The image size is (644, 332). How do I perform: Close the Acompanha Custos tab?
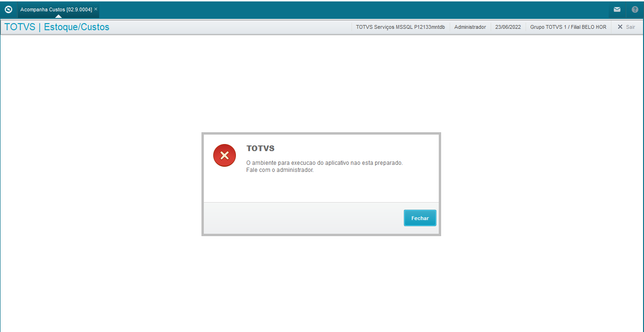click(96, 9)
